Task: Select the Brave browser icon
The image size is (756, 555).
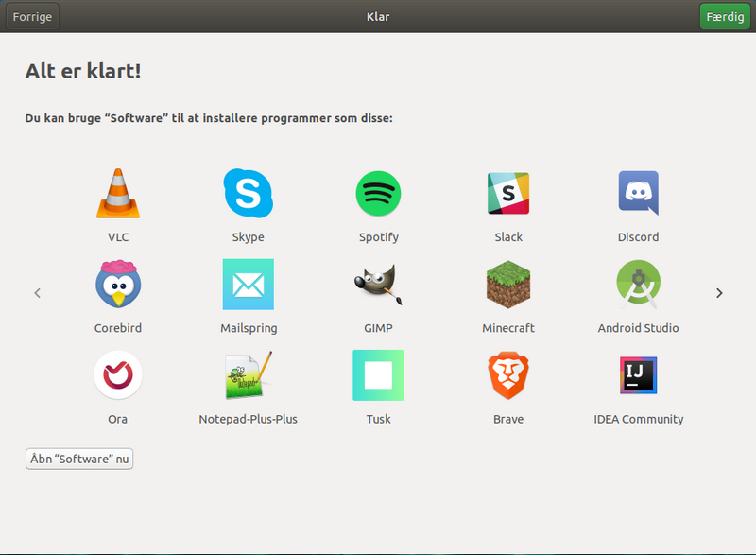Action: click(x=508, y=374)
